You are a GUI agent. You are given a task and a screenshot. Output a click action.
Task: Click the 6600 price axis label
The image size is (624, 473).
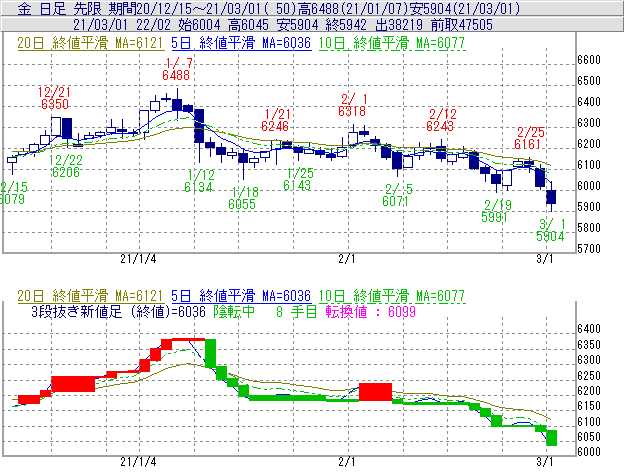coord(589,60)
